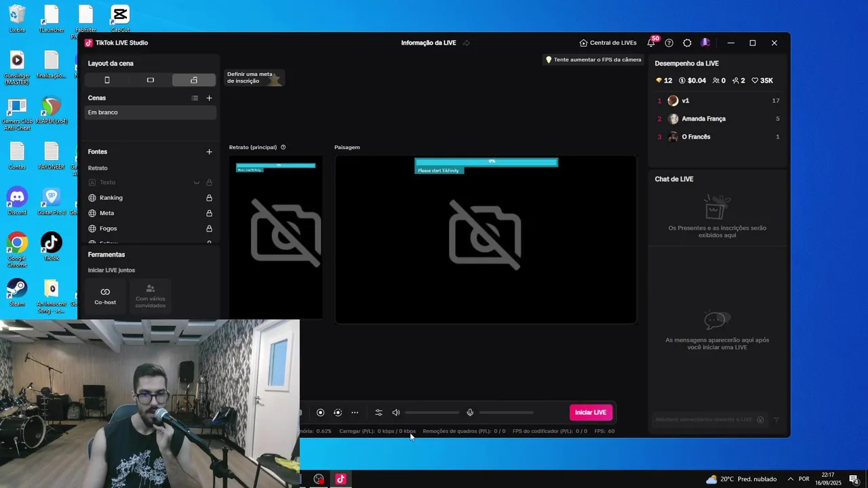Viewport: 868px width, 488px height.
Task: Expand the system tray hidden icons chevron
Action: pyautogui.click(x=790, y=479)
